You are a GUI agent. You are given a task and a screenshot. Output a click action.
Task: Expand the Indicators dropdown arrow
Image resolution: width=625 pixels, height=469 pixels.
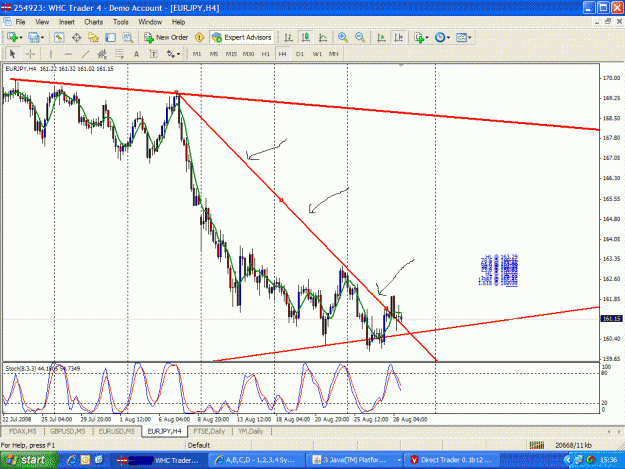tap(427, 38)
